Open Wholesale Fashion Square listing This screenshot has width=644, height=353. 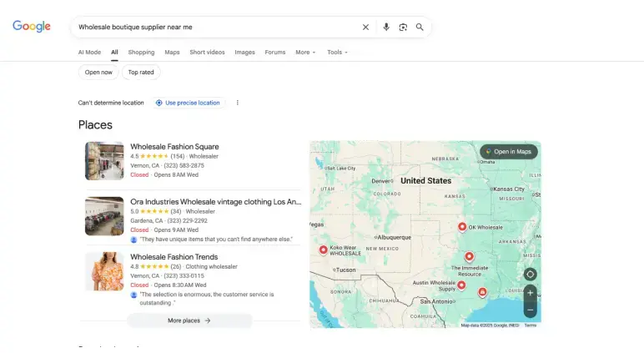click(x=174, y=147)
